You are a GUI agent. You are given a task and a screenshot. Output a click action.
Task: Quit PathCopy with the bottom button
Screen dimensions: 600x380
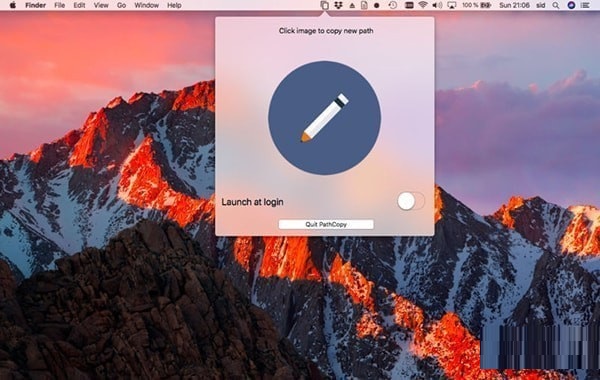click(x=326, y=224)
